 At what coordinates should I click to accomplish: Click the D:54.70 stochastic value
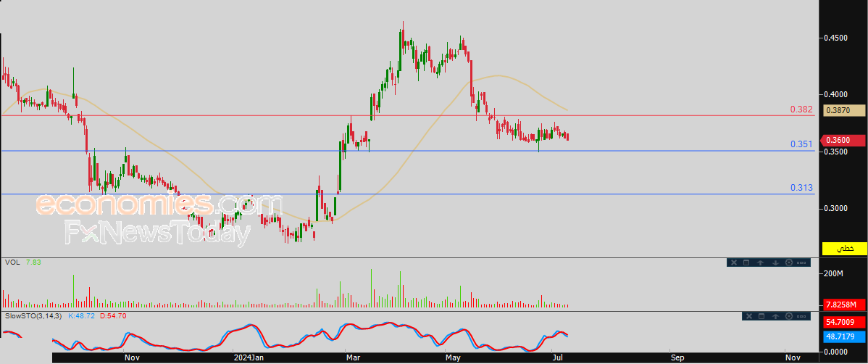(x=114, y=316)
